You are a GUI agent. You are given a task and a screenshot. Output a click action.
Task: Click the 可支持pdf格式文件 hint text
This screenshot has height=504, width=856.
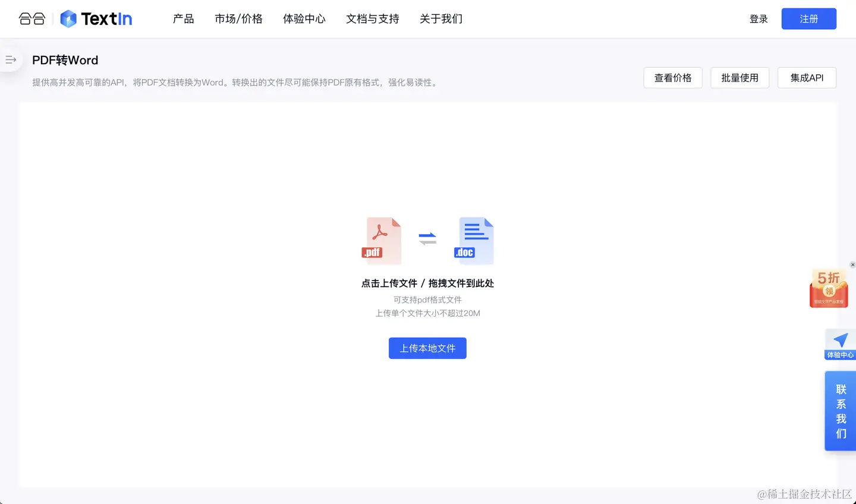(x=427, y=300)
